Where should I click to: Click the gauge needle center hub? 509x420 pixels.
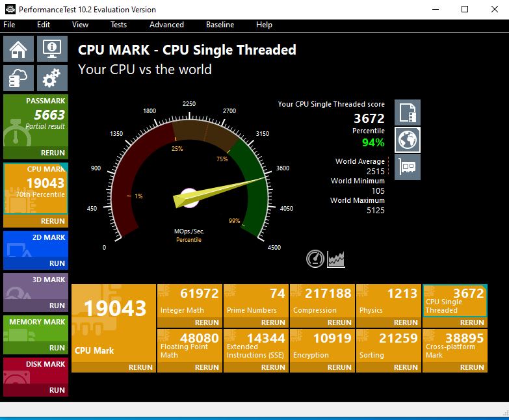tap(189, 198)
